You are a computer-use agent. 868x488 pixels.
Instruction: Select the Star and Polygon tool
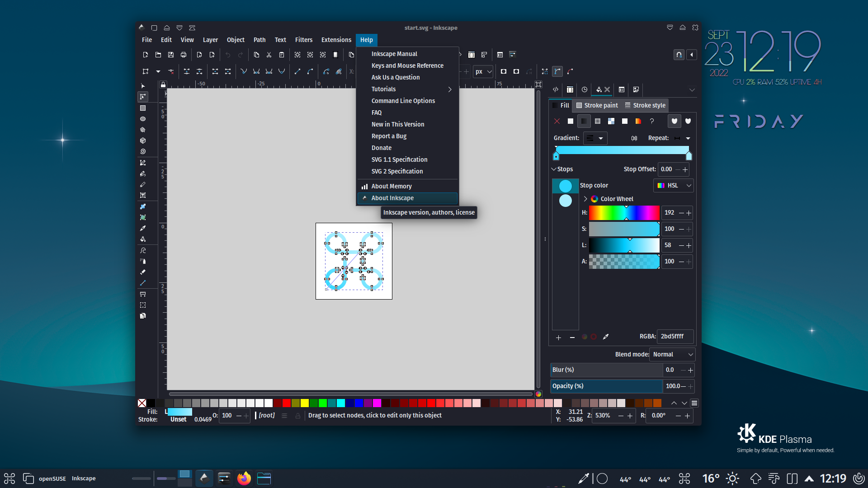coord(143,130)
